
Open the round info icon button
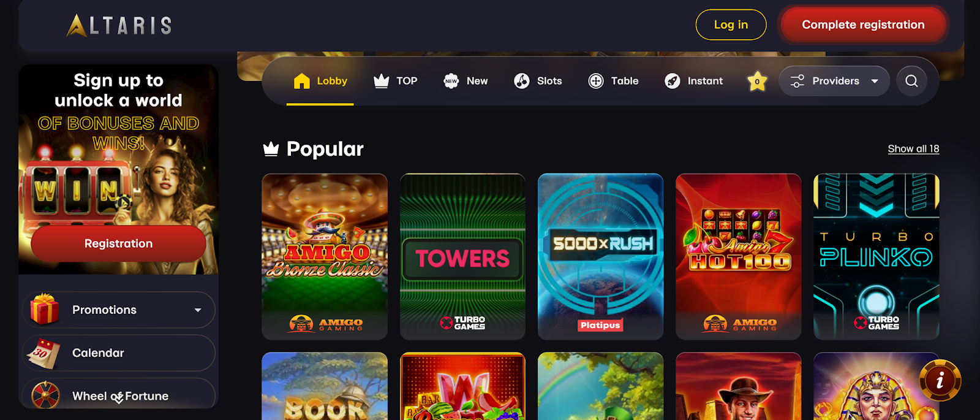tap(940, 381)
